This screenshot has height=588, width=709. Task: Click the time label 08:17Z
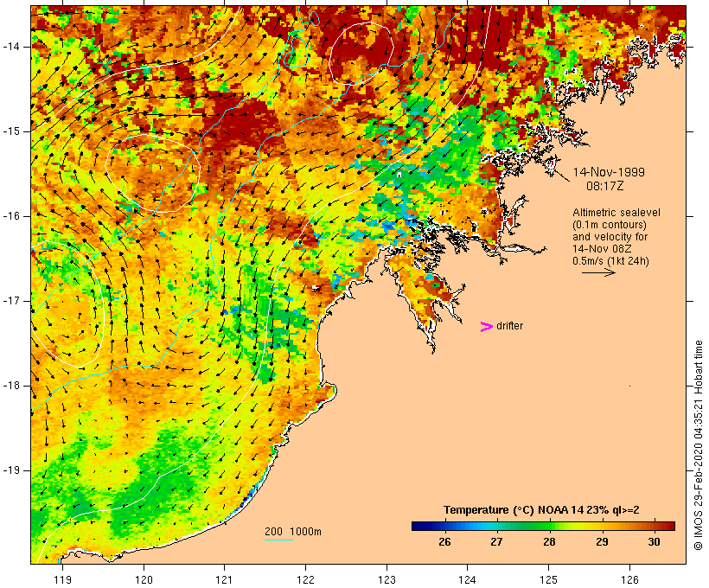point(605,186)
